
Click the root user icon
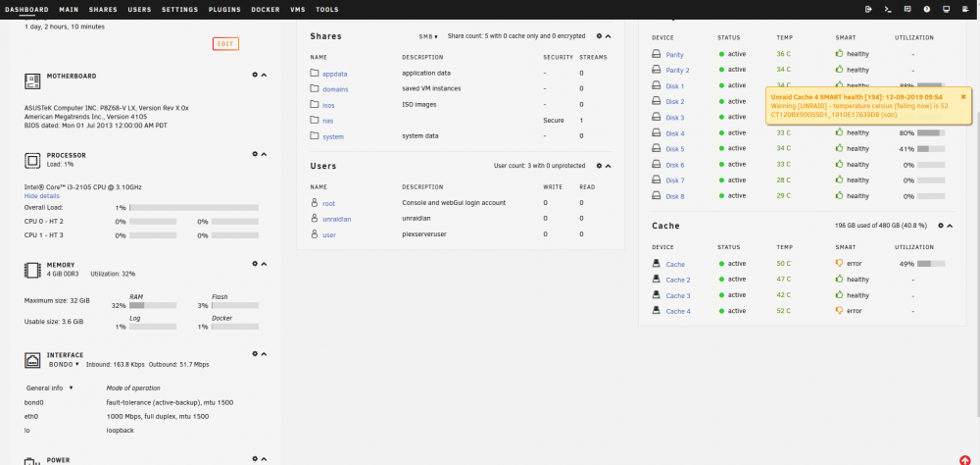pyautogui.click(x=315, y=203)
